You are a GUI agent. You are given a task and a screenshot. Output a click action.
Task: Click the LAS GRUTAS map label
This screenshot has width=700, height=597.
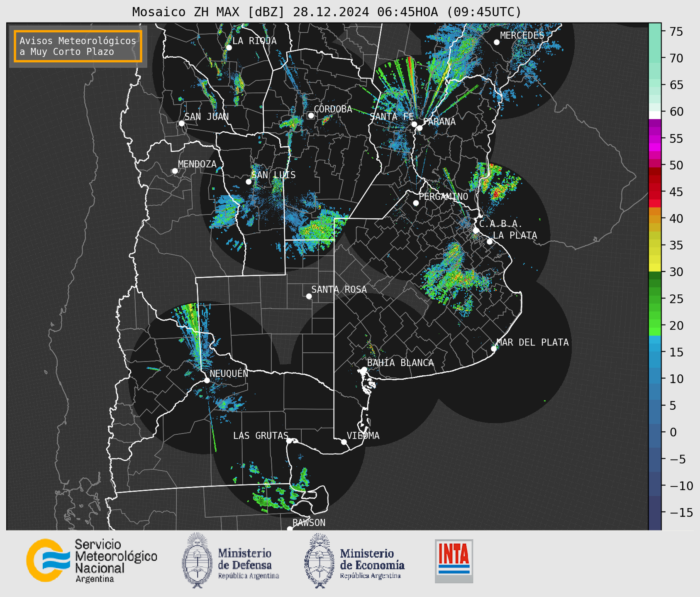pos(260,436)
